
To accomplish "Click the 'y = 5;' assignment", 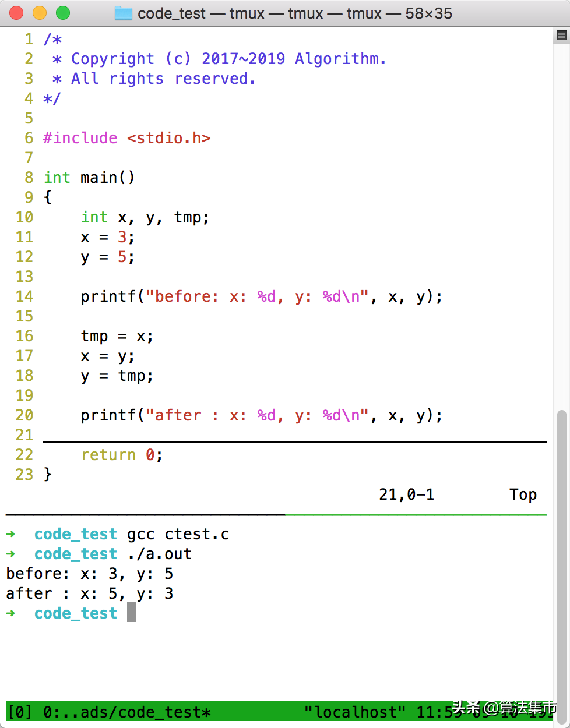I will (x=108, y=257).
